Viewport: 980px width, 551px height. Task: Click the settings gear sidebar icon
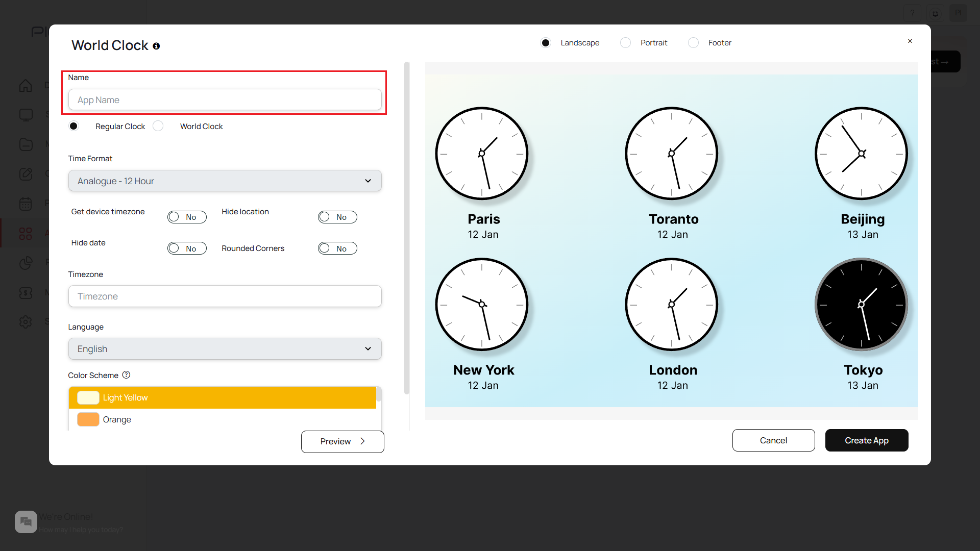[x=26, y=322]
